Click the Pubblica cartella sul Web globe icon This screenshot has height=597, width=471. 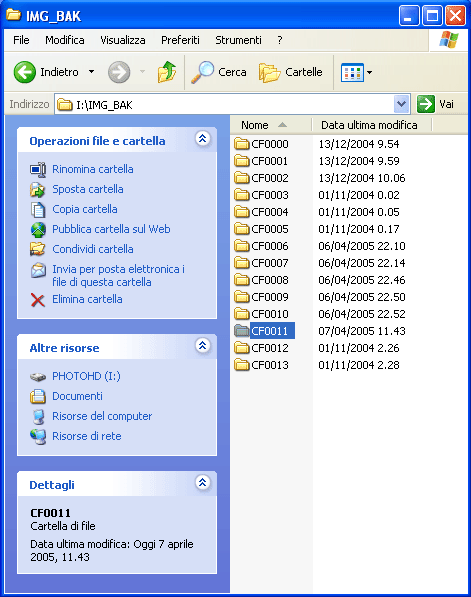pyautogui.click(x=38, y=230)
